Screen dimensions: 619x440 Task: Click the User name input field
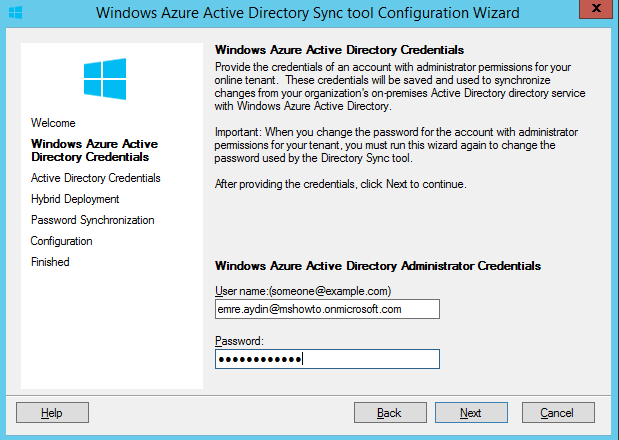pos(327,309)
